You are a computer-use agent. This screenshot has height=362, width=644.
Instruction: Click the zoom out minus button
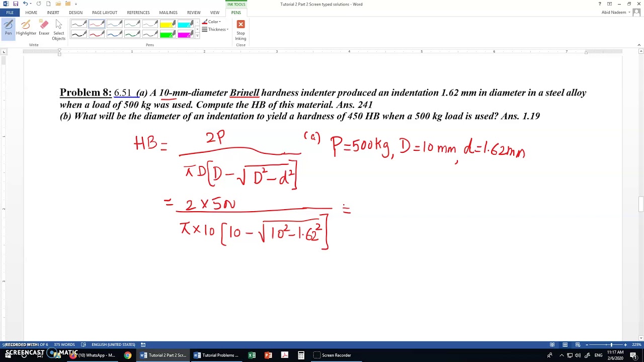coord(586,344)
